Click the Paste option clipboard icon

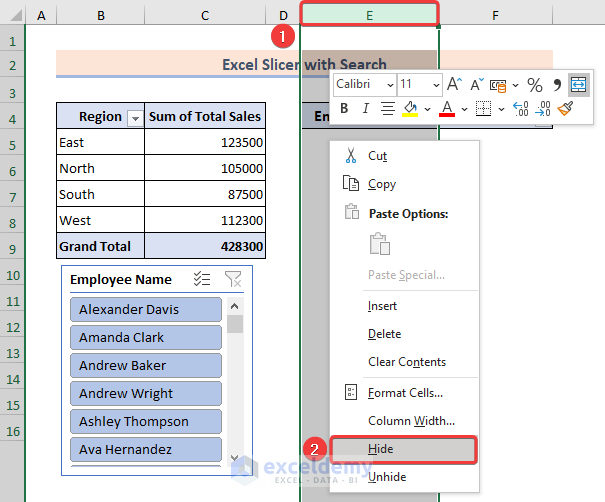pos(380,243)
